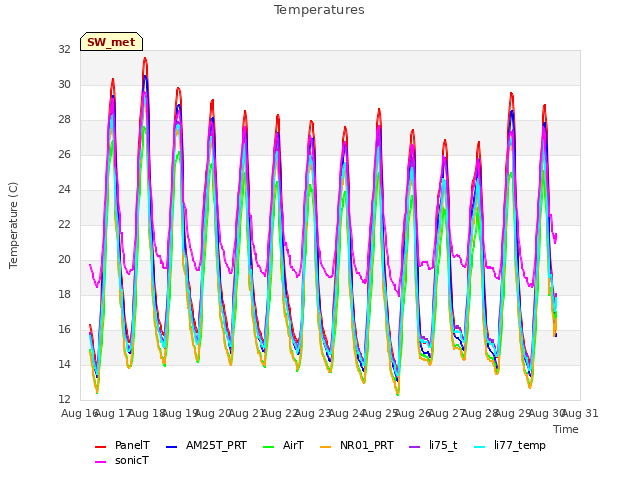Click the blue AM25T_PRT legend swatch
This screenshot has width=640, height=480.
(171, 447)
